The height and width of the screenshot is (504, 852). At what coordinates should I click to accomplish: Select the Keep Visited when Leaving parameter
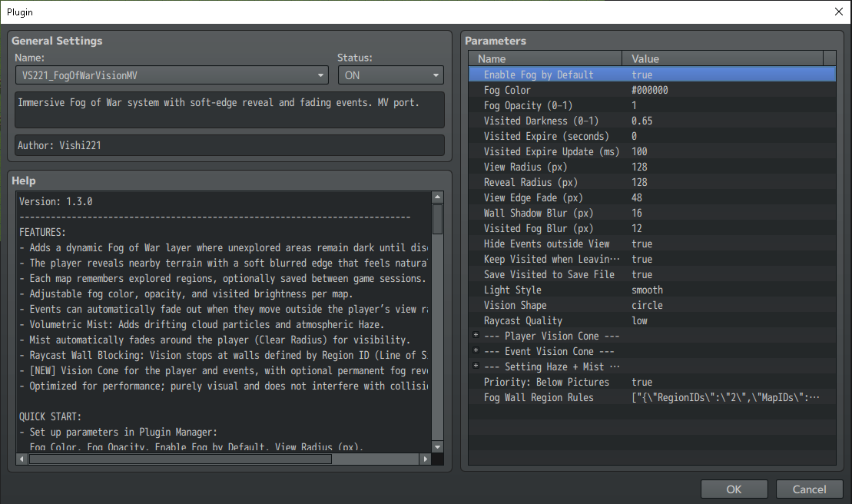click(552, 259)
